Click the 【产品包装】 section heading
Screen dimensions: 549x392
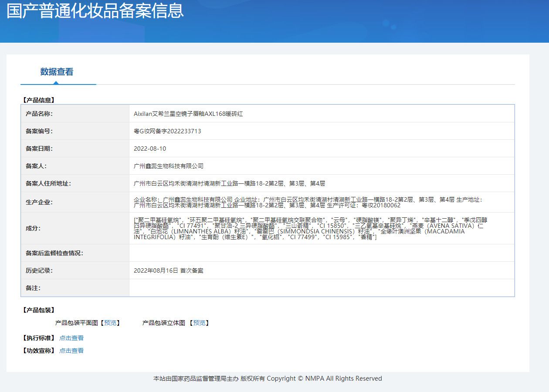point(38,310)
